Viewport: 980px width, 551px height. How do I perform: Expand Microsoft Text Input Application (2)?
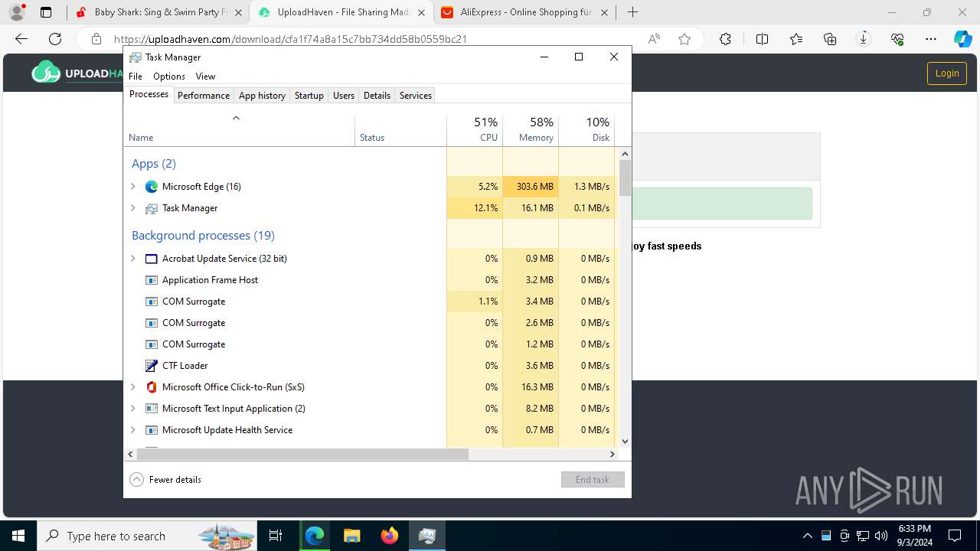tap(133, 409)
